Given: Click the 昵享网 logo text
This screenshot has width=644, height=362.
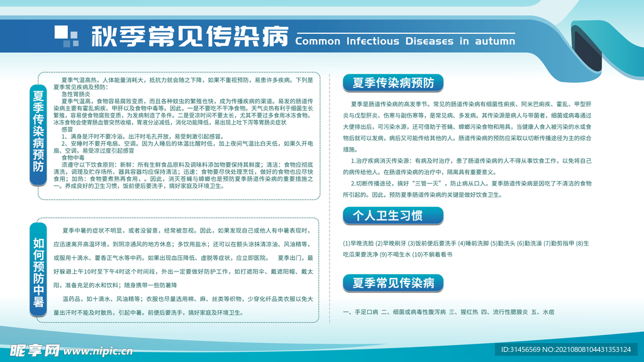Looking at the screenshot, I should point(35,351).
